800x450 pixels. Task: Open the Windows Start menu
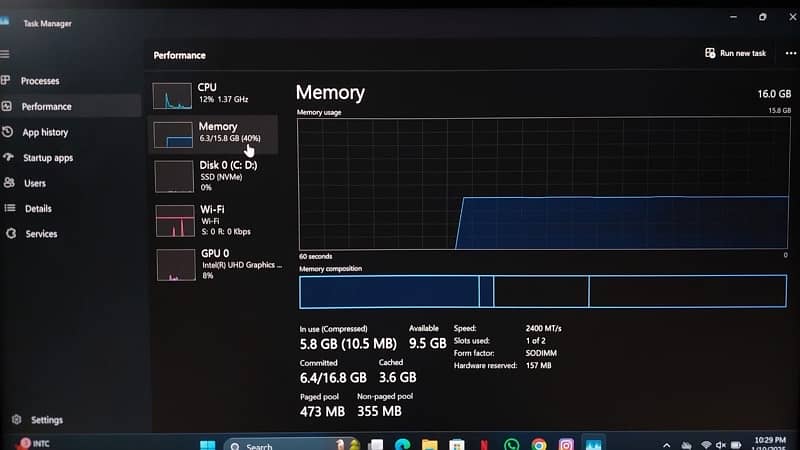pos(208,445)
